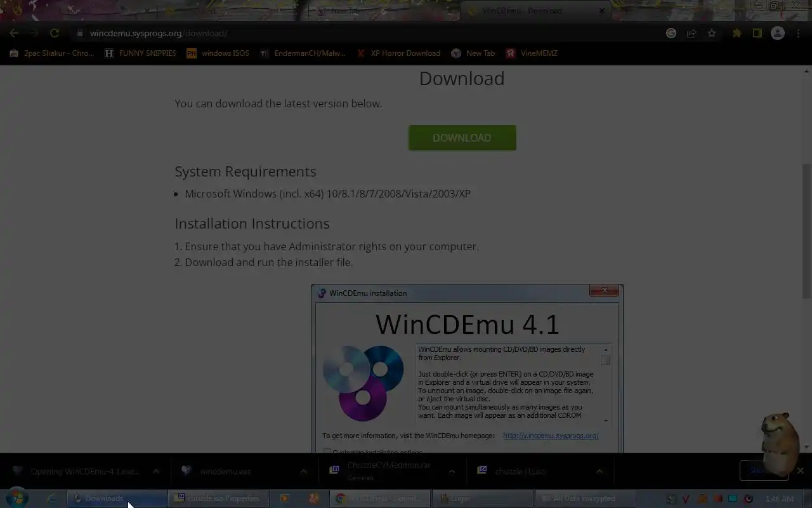Screen dimensions: 812x508
Task: Open the Chrome profile avatar
Action: (x=778, y=33)
